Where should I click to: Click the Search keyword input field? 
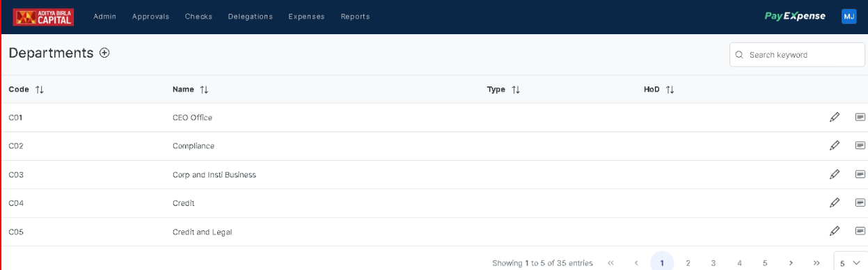tap(797, 54)
